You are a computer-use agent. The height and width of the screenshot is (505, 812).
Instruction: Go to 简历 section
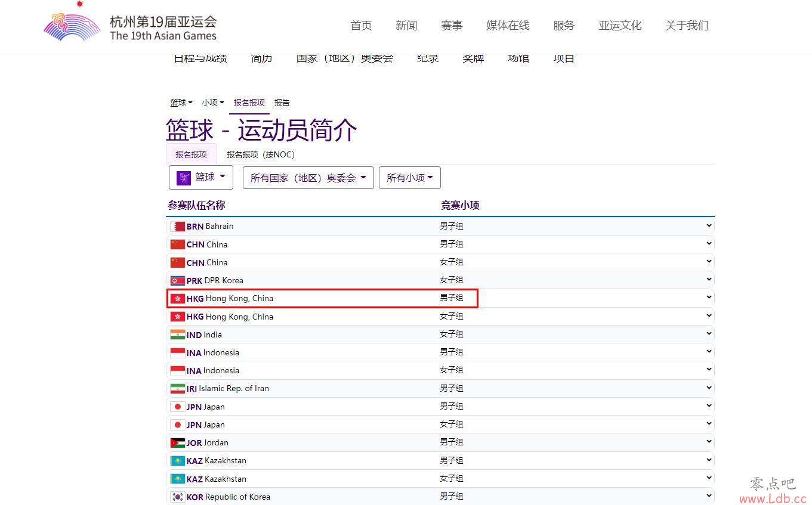(x=262, y=58)
